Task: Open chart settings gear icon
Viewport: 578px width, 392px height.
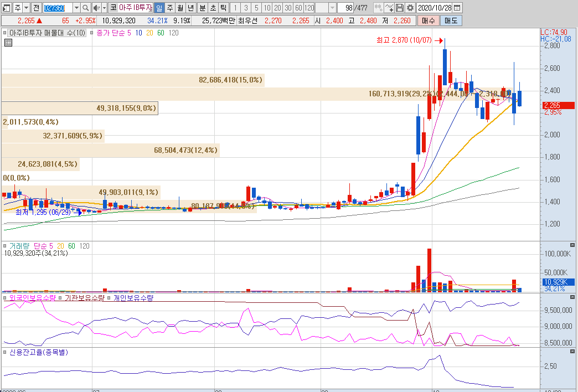Action: pos(410,8)
